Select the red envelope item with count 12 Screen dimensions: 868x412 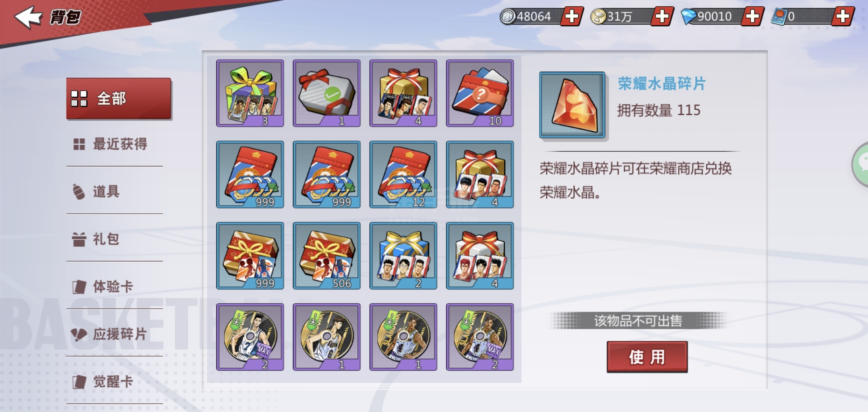pos(403,174)
